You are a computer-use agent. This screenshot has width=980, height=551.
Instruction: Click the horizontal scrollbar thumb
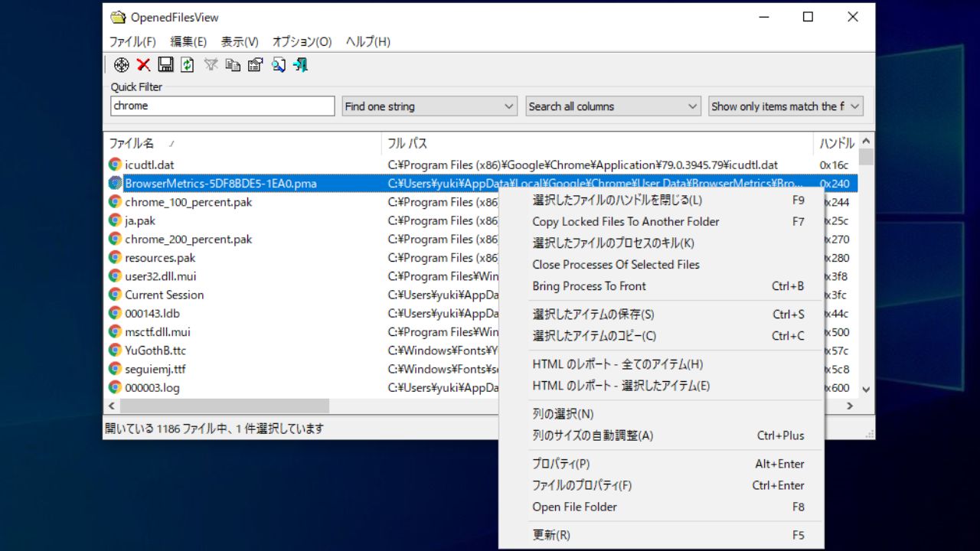(224, 406)
